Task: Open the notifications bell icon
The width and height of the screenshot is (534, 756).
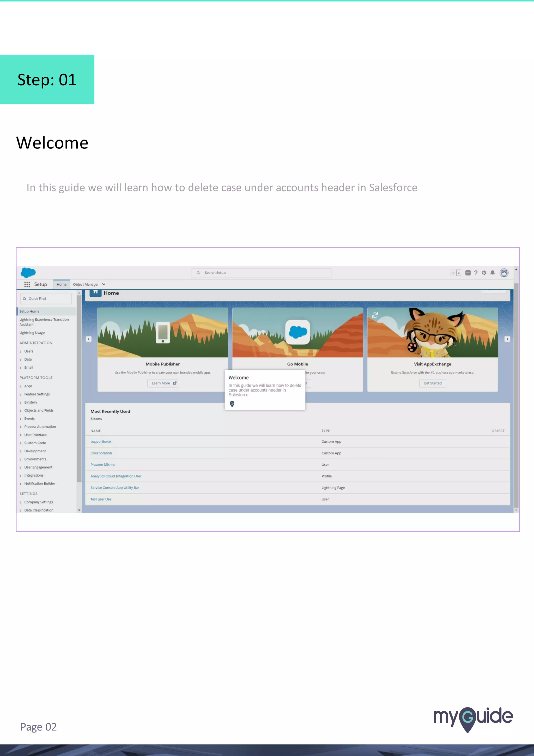Action: click(x=493, y=273)
